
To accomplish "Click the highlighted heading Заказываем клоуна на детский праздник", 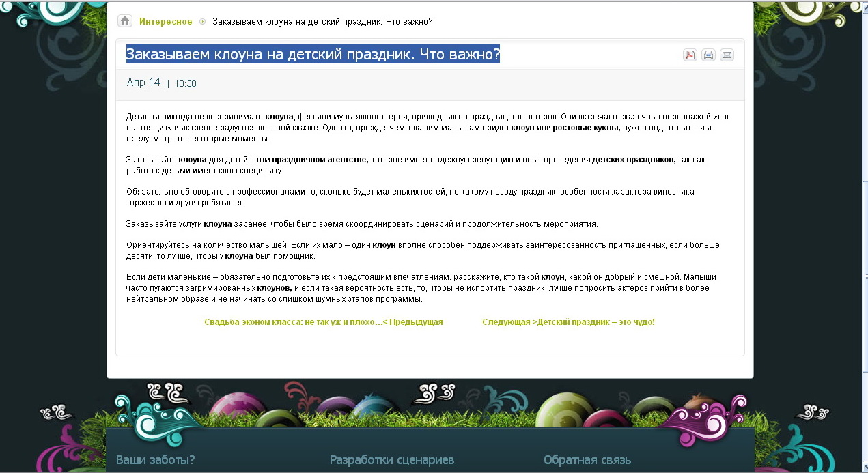I will tap(313, 54).
